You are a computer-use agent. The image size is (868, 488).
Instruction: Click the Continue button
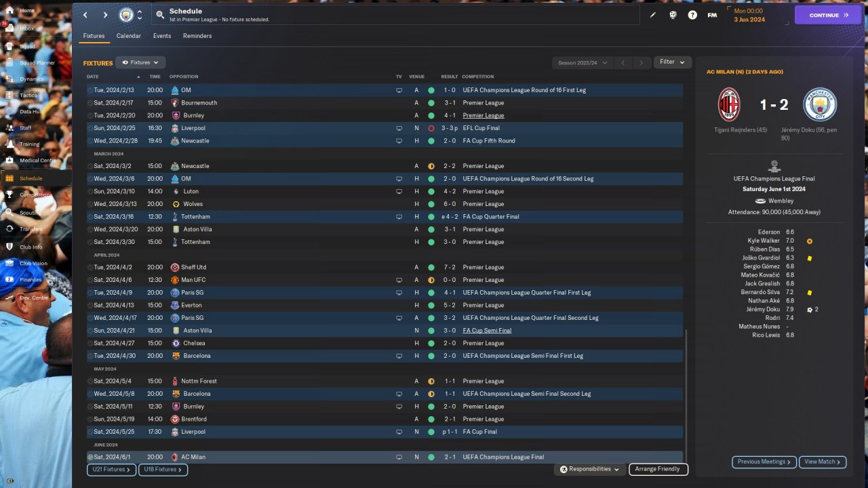coord(827,15)
